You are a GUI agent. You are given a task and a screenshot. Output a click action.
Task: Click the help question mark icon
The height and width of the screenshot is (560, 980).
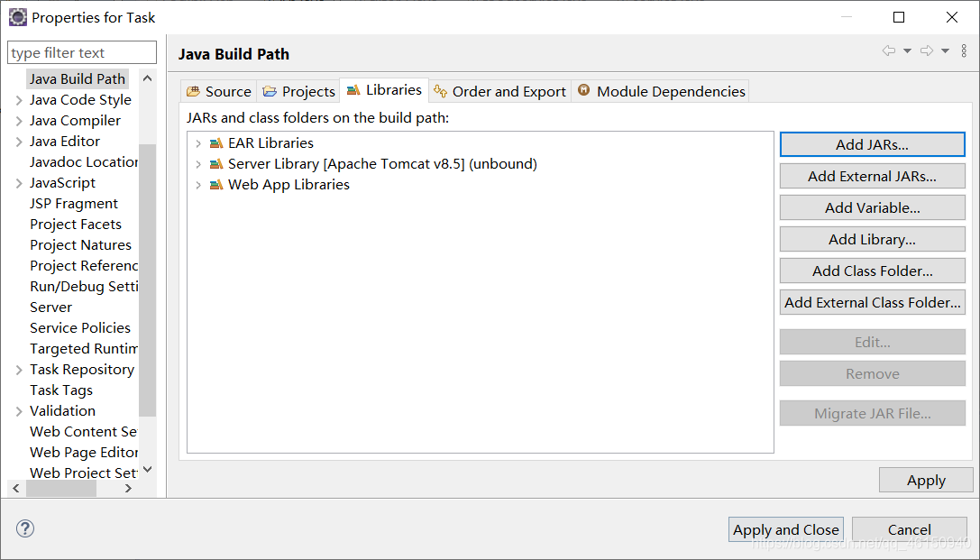click(x=25, y=528)
